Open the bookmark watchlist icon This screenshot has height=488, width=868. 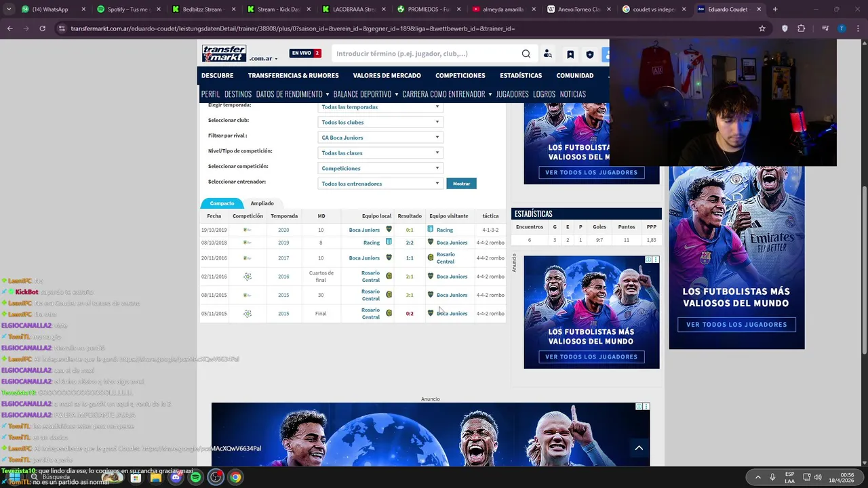(x=570, y=54)
